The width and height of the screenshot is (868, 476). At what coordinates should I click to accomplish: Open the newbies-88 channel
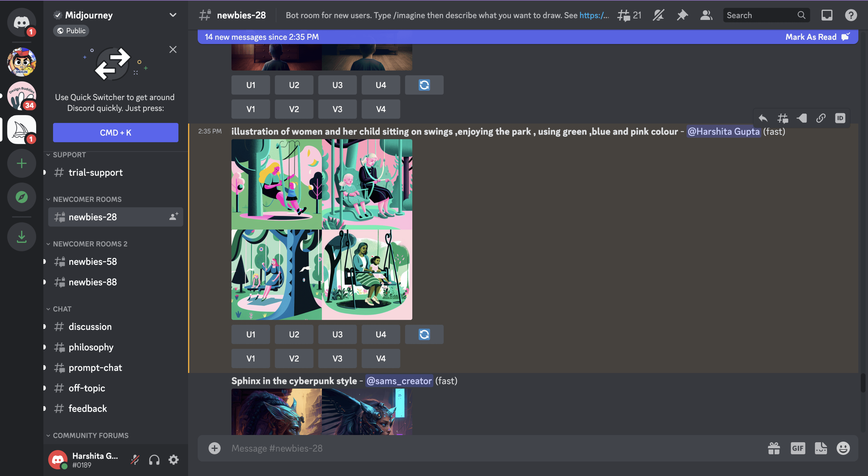[x=116, y=282]
